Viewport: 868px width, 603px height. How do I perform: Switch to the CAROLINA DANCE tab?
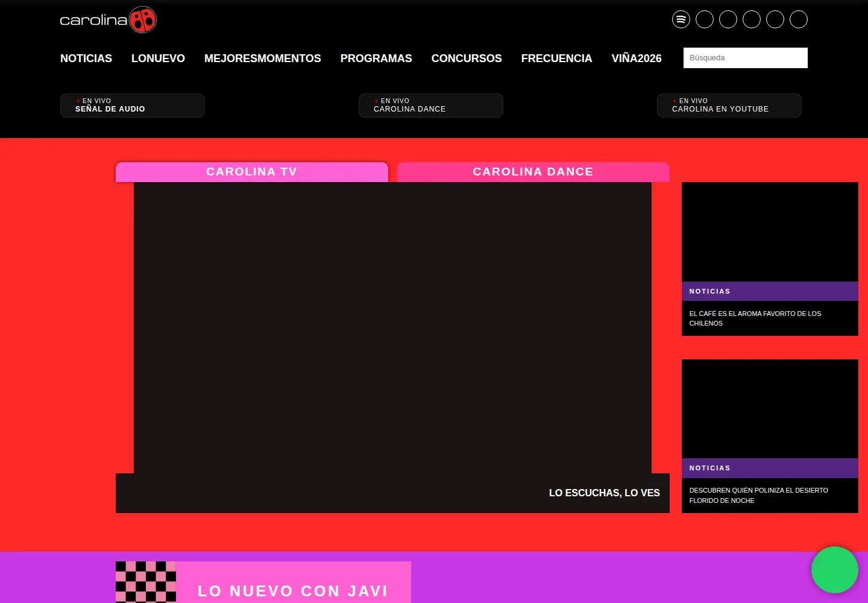point(533,172)
